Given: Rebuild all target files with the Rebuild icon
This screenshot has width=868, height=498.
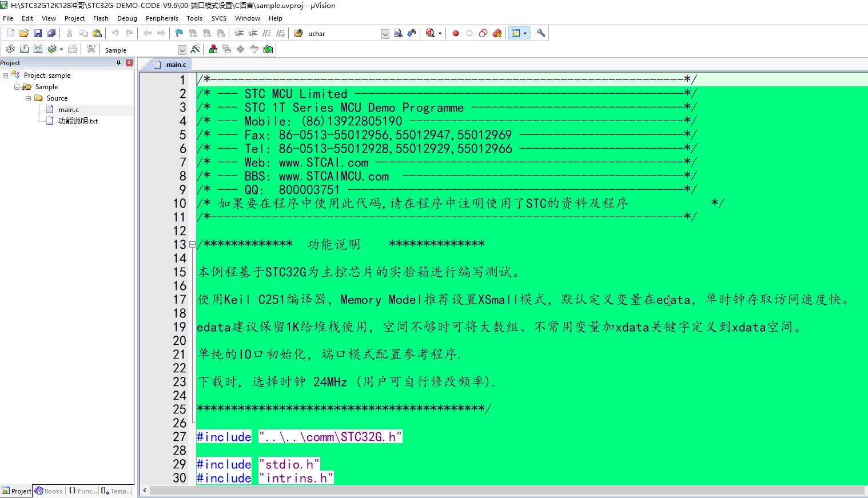Looking at the screenshot, I should pos(38,49).
